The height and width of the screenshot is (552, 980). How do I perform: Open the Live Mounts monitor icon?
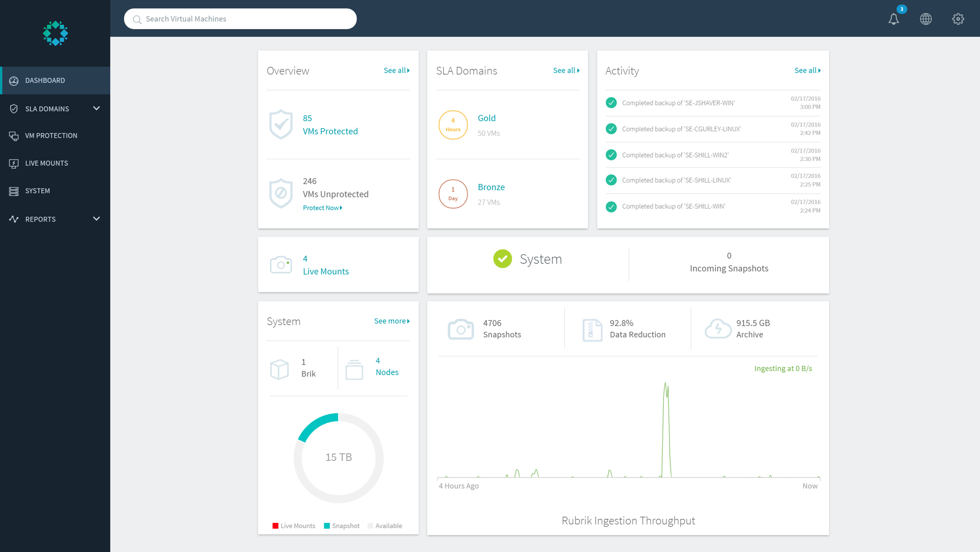click(x=14, y=163)
